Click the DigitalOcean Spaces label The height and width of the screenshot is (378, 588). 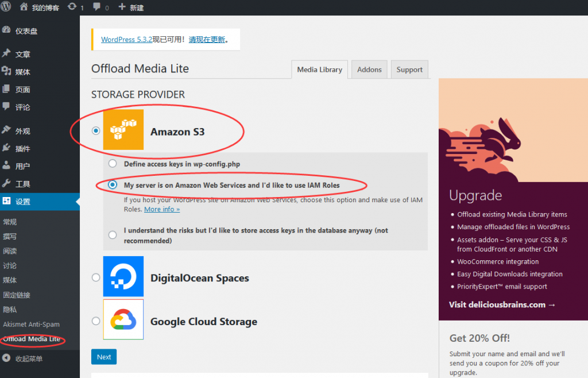coord(199,278)
